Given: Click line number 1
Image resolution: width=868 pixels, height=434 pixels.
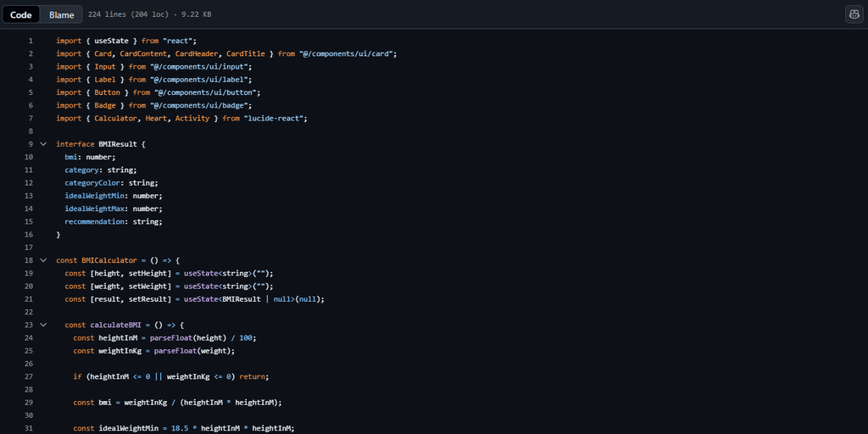Looking at the screenshot, I should pos(31,41).
